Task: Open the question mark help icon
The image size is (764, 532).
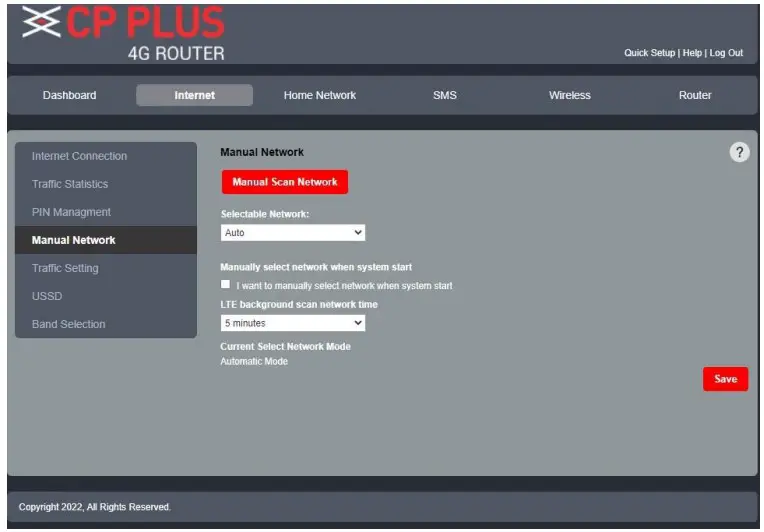Action: pos(739,152)
